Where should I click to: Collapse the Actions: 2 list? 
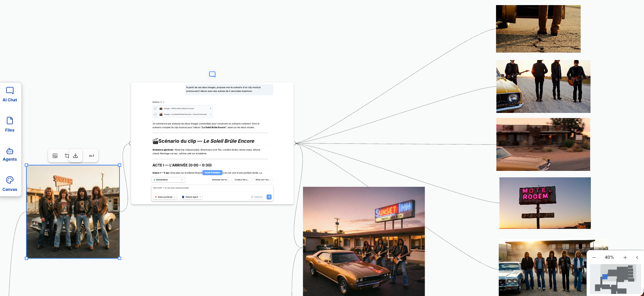[164, 102]
